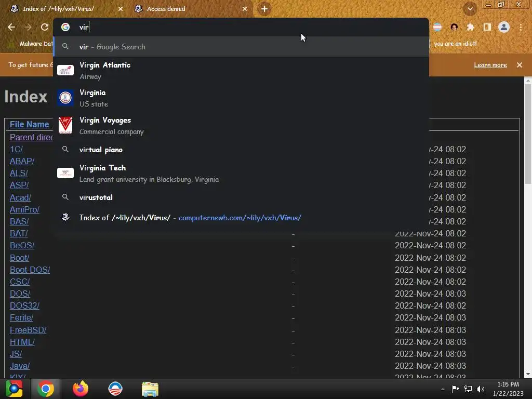
Task: Click the browser forward arrow
Action: pyautogui.click(x=28, y=27)
